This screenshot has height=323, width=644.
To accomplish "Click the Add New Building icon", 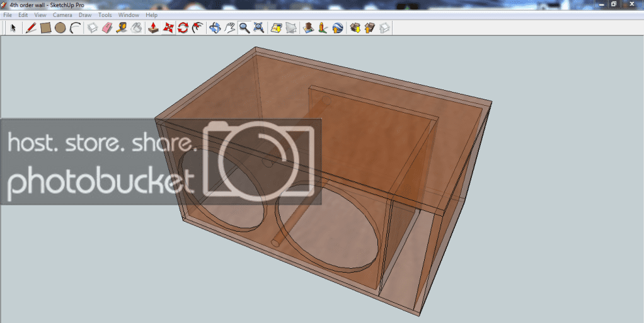I will click(308, 28).
